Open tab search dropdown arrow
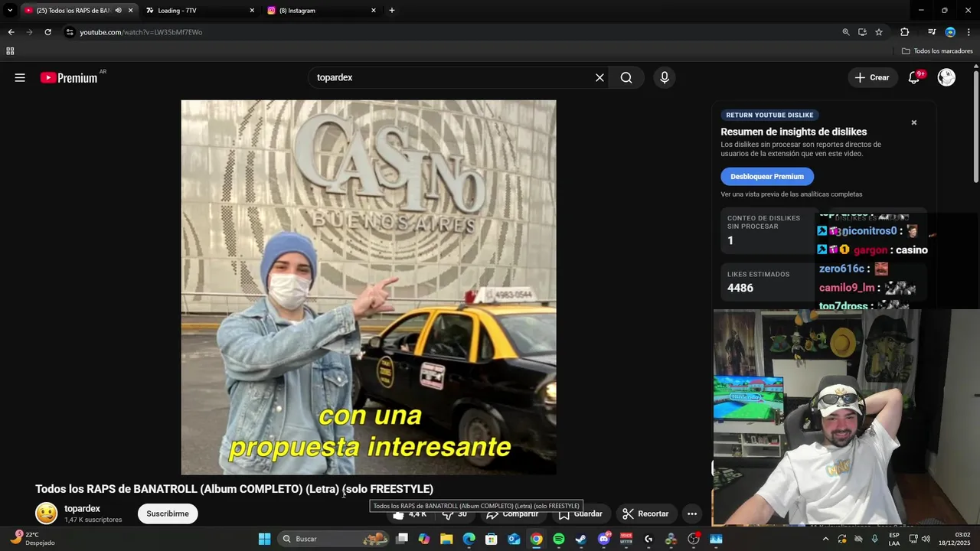The height and width of the screenshot is (551, 980). 10,10
